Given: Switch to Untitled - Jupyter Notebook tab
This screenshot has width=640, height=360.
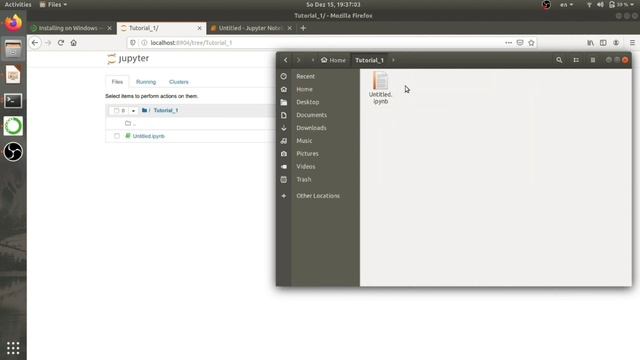Looking at the screenshot, I should (x=250, y=28).
